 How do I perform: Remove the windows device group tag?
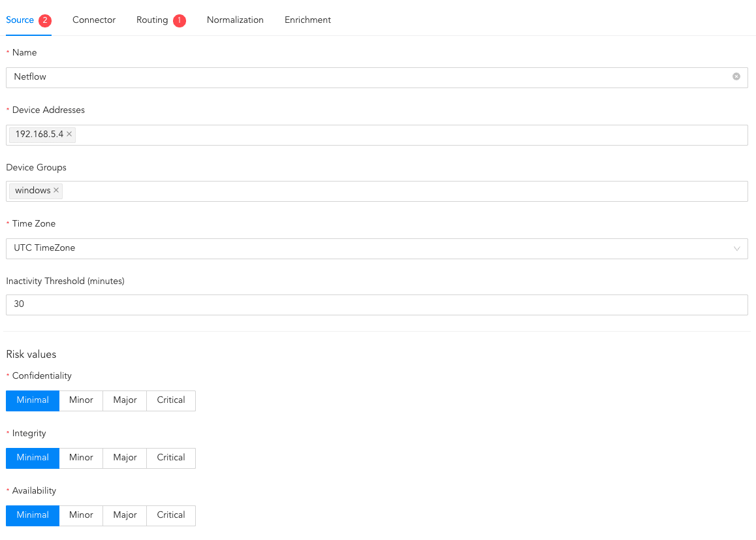tap(56, 191)
